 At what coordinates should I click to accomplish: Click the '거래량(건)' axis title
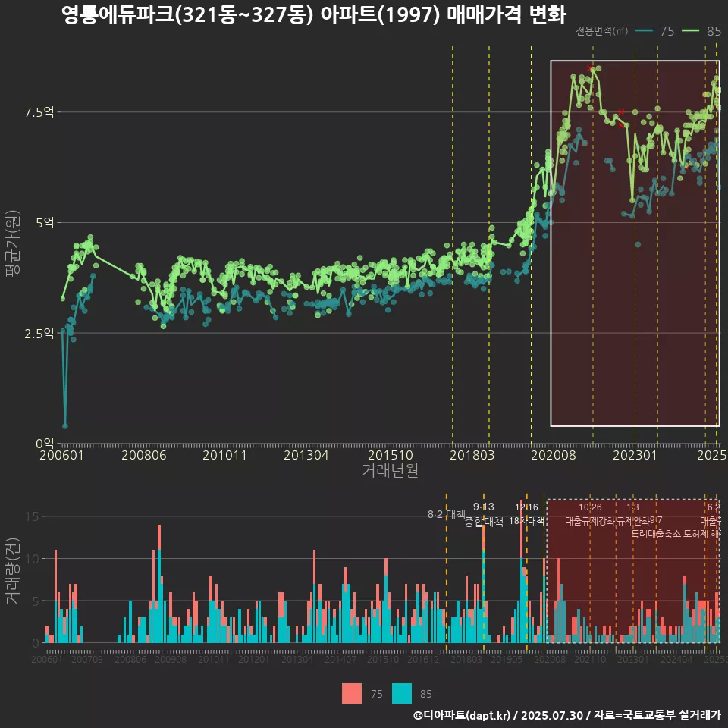pos(13,570)
